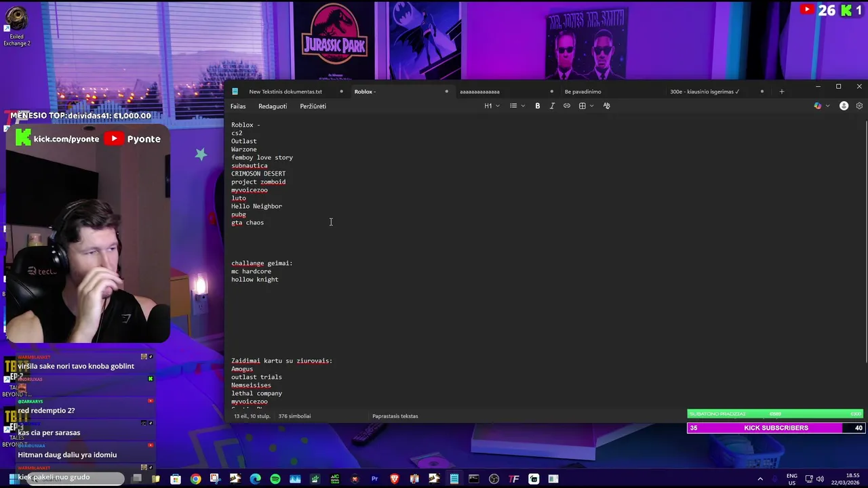Click the 'femboy love story' line
Image resolution: width=868 pixels, height=488 pixels.
coord(262,157)
